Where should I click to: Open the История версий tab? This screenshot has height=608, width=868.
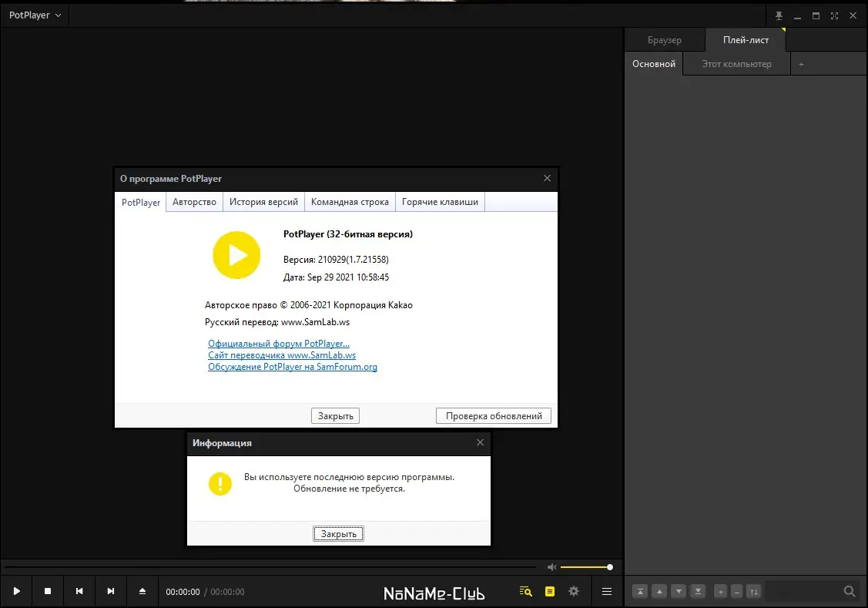263,202
